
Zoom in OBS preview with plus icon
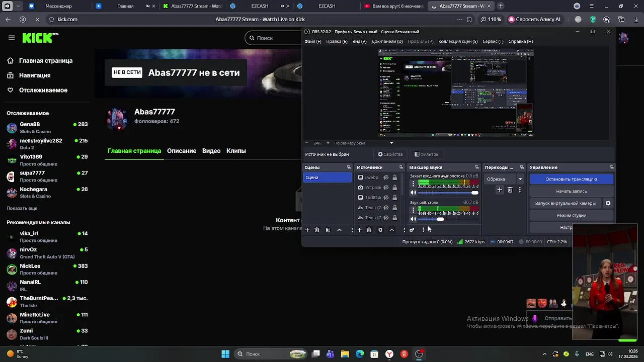[328, 143]
